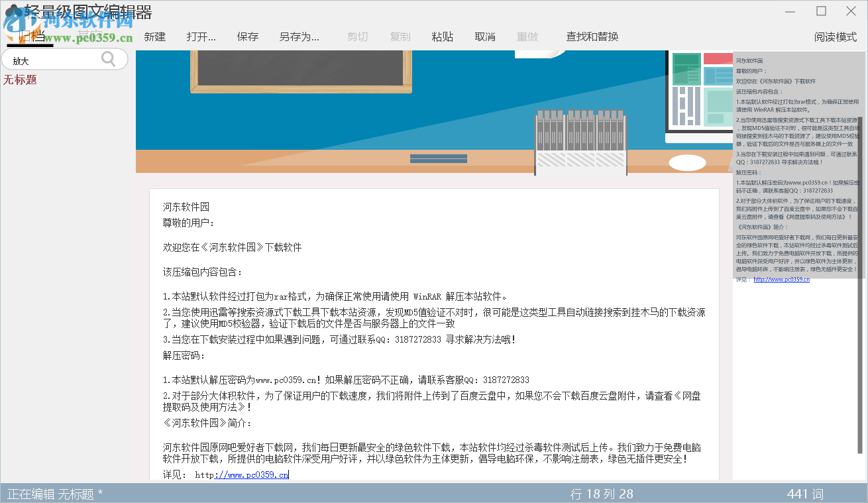Open a file using 打开...
Image resolution: width=868 pixels, height=503 pixels.
[x=200, y=37]
